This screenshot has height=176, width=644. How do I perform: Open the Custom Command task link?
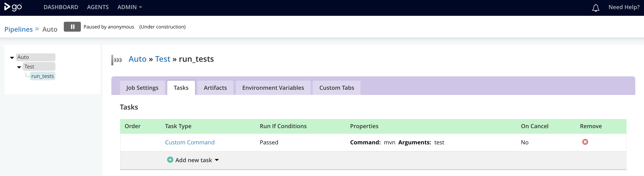(189, 142)
